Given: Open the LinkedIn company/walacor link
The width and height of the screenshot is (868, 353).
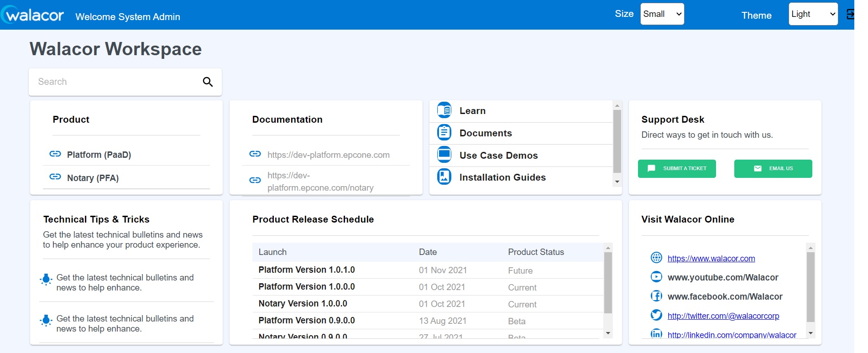Looking at the screenshot, I should [732, 335].
